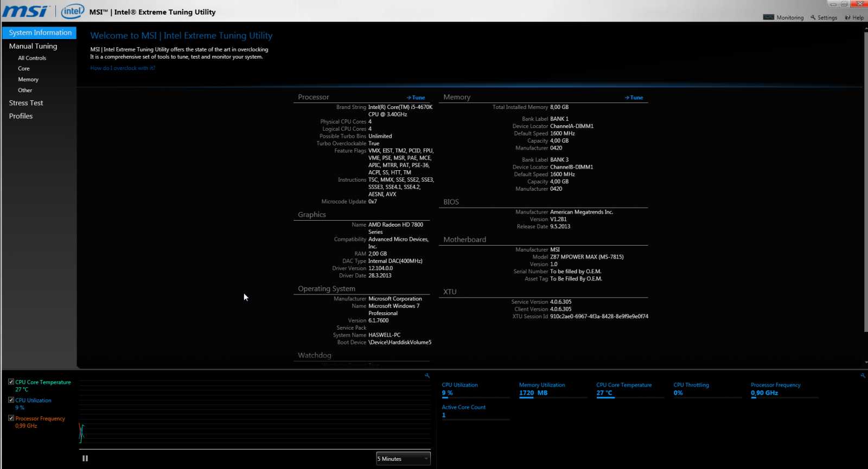The height and width of the screenshot is (469, 868).
Task: Toggle Processor Frequency graph checkbox
Action: point(11,418)
